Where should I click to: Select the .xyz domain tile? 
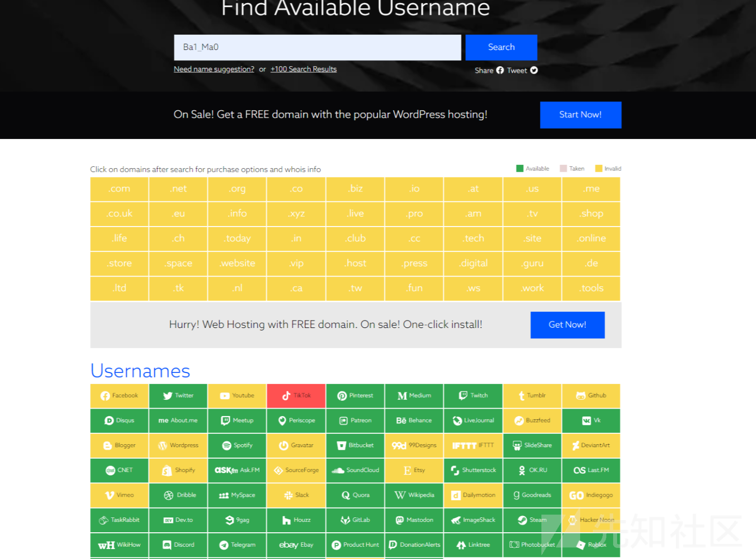(296, 214)
